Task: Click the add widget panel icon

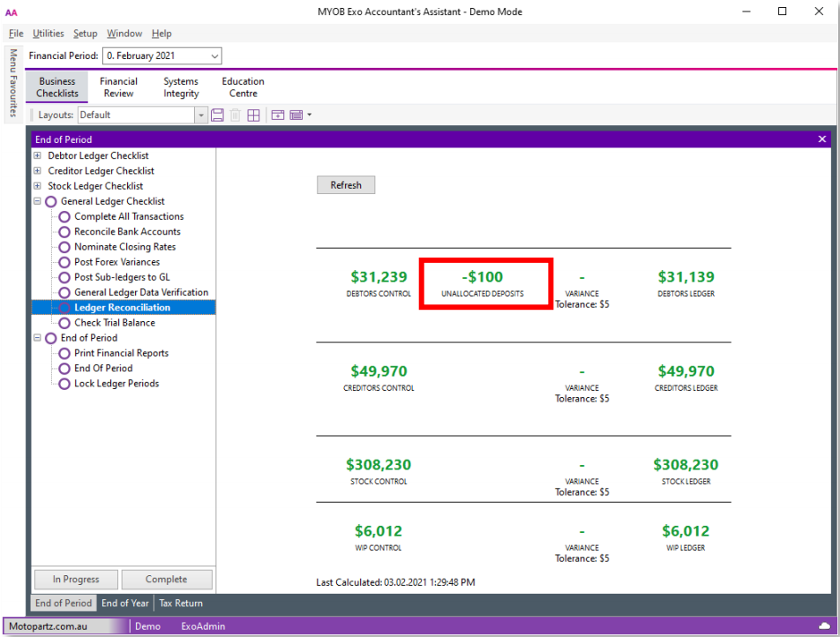Action: [277, 115]
